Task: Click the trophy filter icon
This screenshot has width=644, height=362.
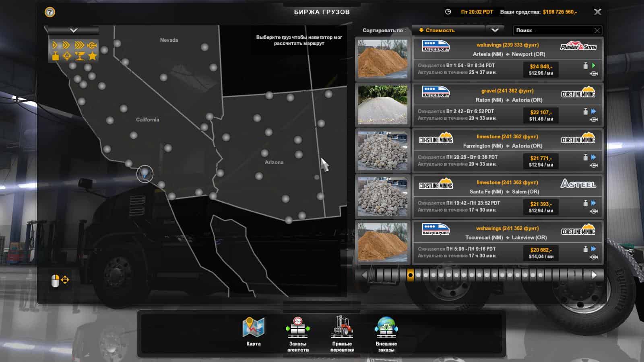Action: (x=80, y=56)
